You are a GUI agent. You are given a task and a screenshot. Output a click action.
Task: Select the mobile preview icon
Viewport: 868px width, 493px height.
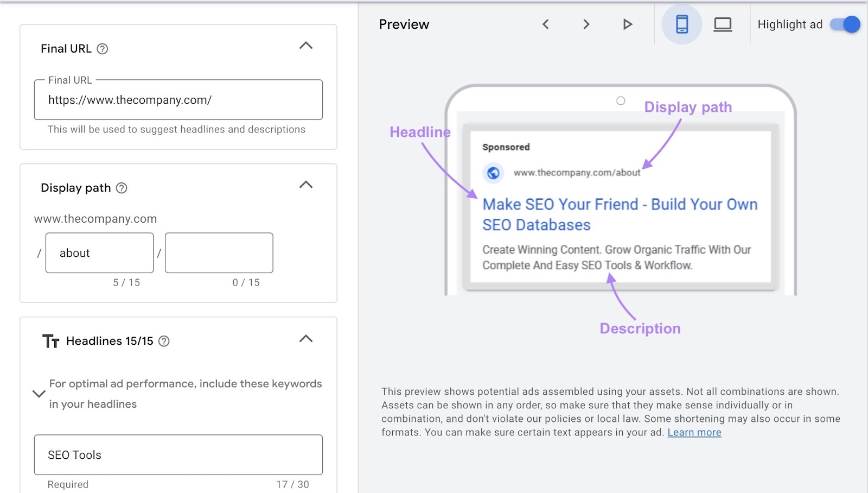(681, 24)
